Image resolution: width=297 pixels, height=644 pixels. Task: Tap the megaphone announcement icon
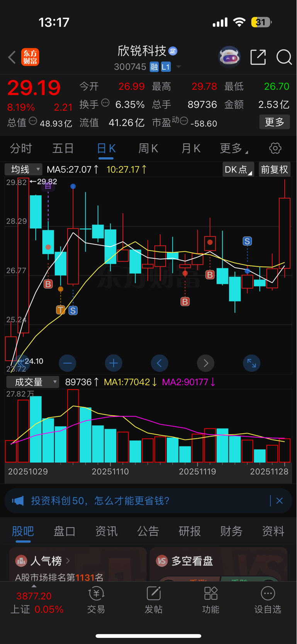pos(18,501)
